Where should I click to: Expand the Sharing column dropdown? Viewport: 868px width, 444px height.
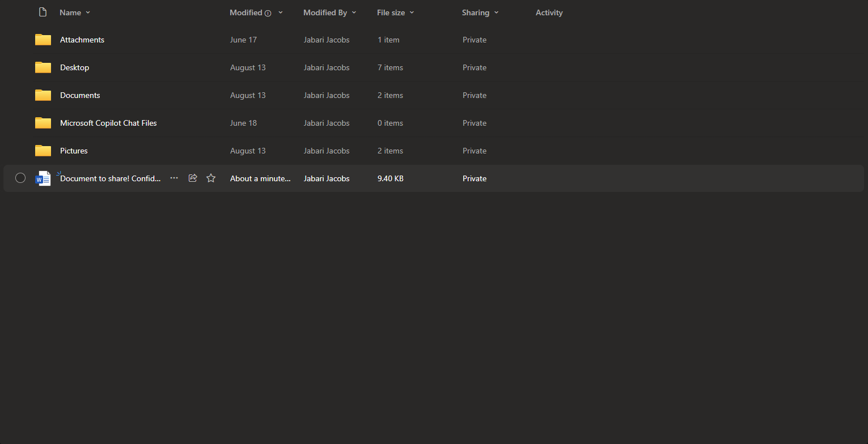pyautogui.click(x=496, y=12)
